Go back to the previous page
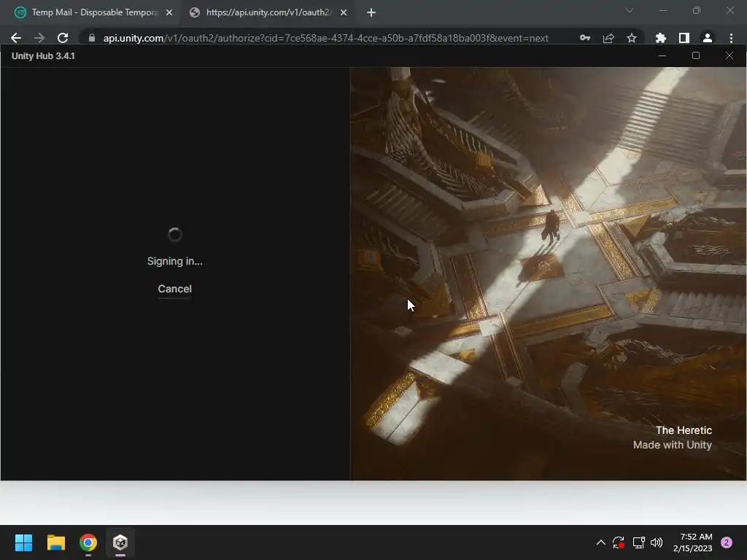This screenshot has width=747, height=560. tap(16, 38)
